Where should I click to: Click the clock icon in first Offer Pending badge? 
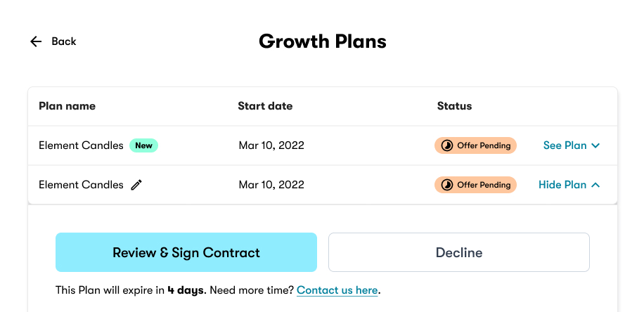click(x=447, y=145)
